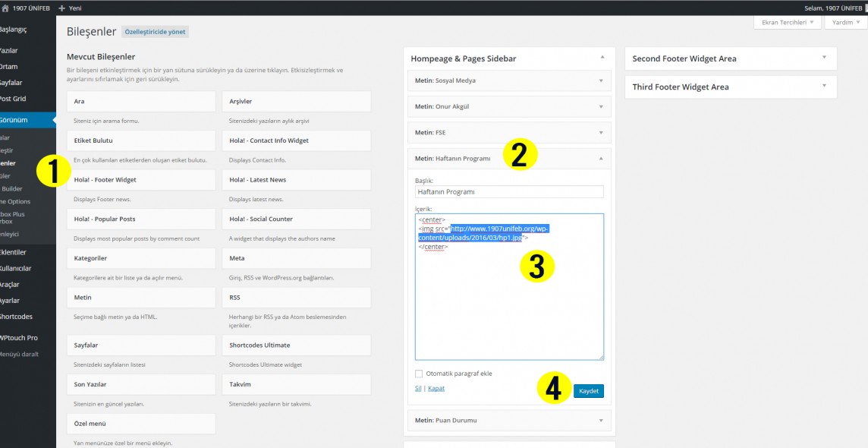Click the Kapat link in the widget

click(436, 388)
